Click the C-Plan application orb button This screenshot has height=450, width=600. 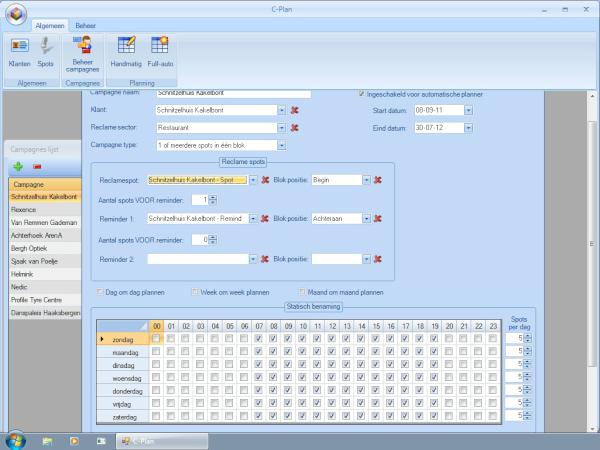point(16,14)
